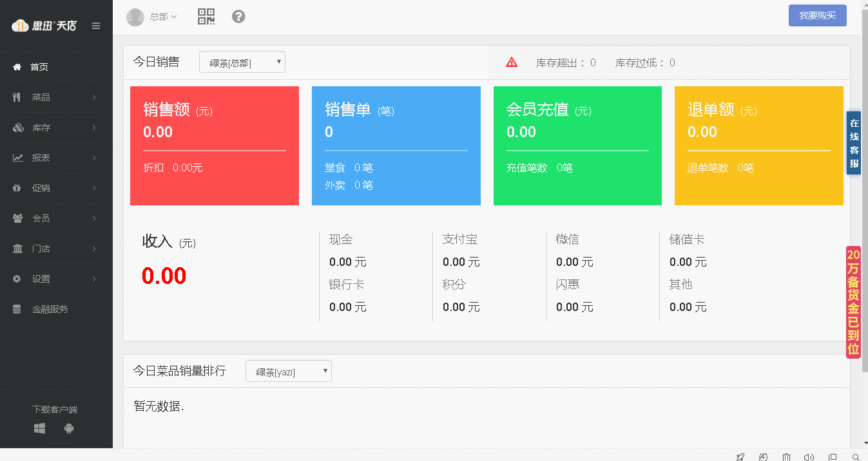The width and height of the screenshot is (868, 461).
Task: Click 库存过低 count
Action: tap(645, 62)
